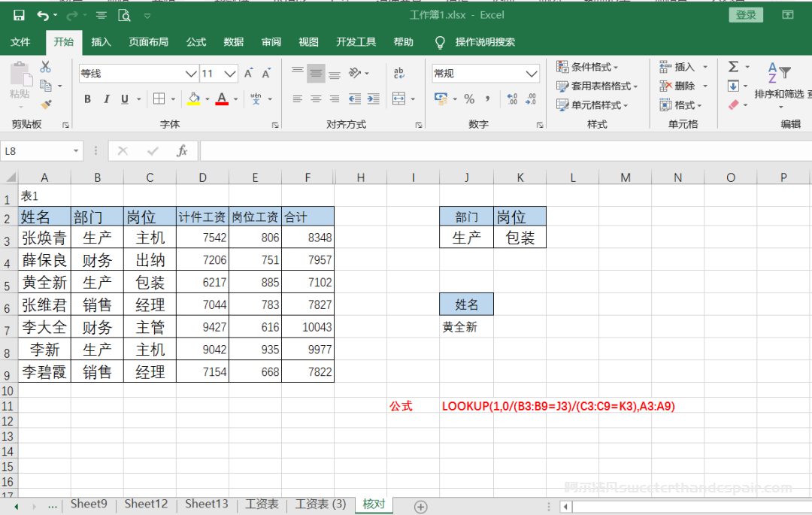
Task: Click in the formula bar input
Action: pos(505,150)
